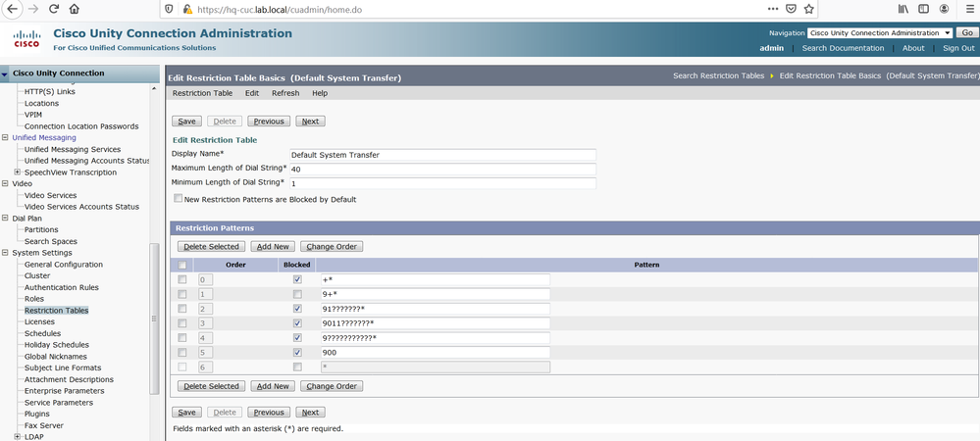Click the browser address bar URL
The width and height of the screenshot is (980, 441).
(x=280, y=10)
